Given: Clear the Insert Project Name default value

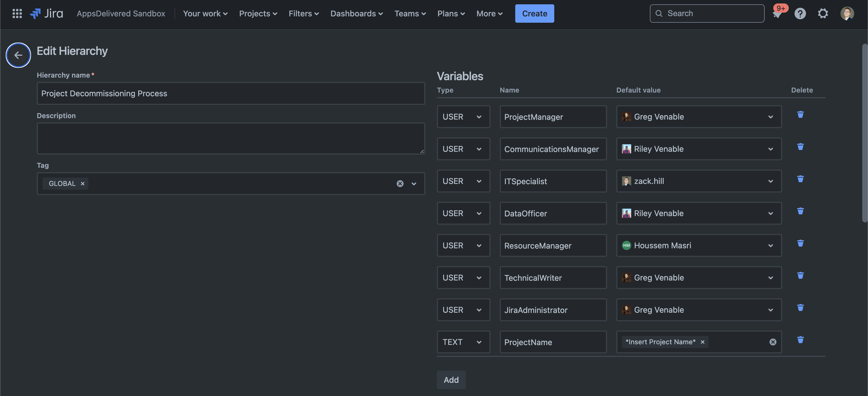Looking at the screenshot, I should pos(773,342).
